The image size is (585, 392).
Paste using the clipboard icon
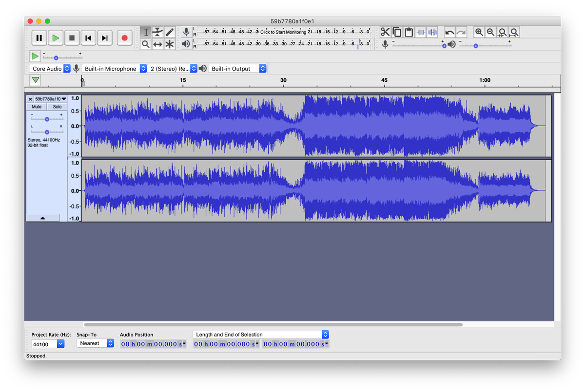point(409,32)
